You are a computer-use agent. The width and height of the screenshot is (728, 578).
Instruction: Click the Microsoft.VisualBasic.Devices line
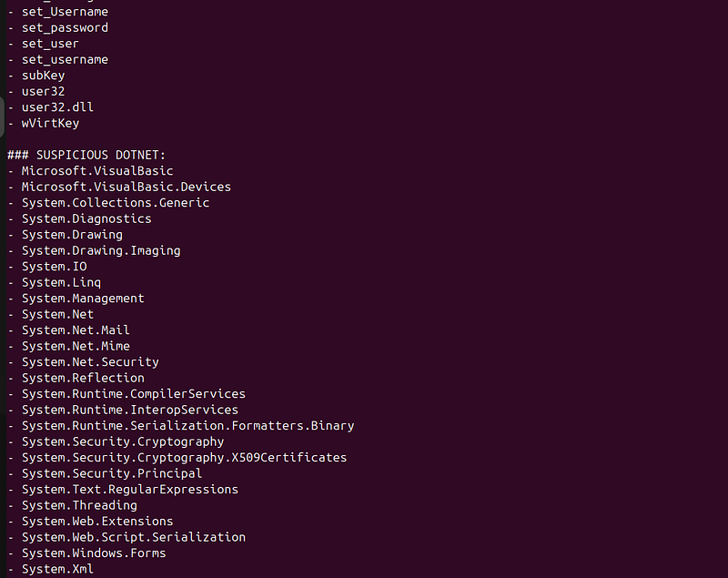[x=126, y=187]
